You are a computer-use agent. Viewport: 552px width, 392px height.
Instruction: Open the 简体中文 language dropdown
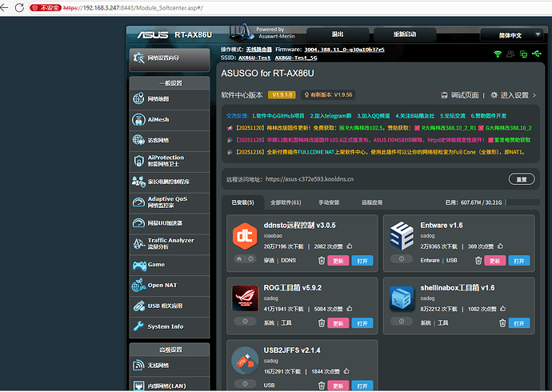[x=511, y=35]
